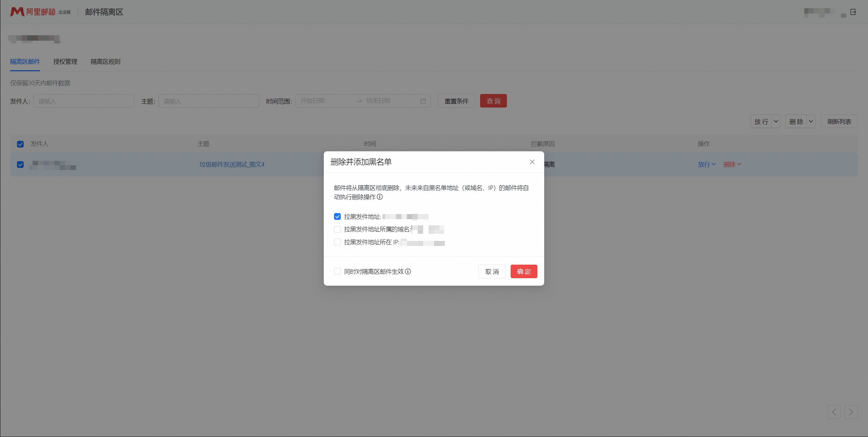Click info icon beside 同时对隔离区邮件生效
Image resolution: width=868 pixels, height=437 pixels.
coord(408,271)
